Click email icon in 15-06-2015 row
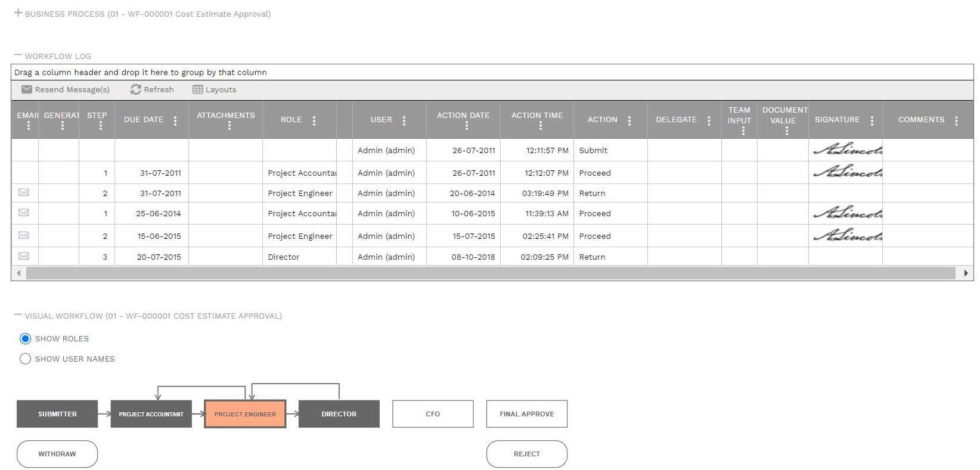Viewport: 980px width, 470px height. [24, 235]
